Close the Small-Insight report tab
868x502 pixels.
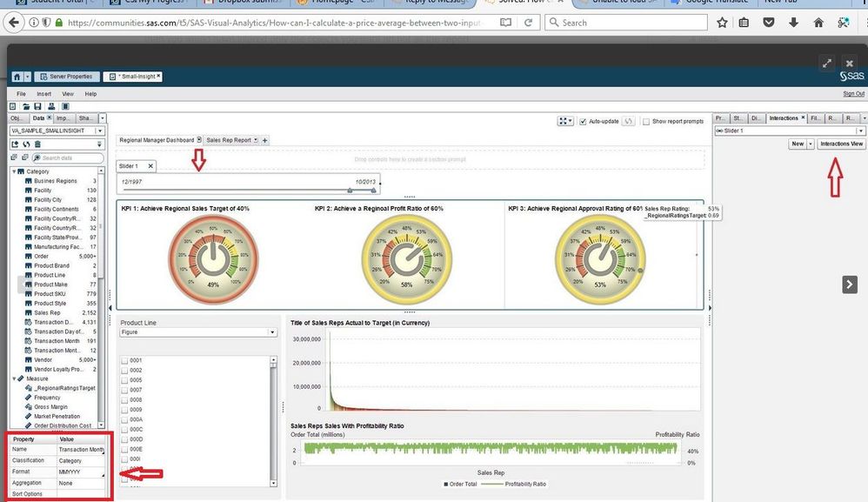158,76
